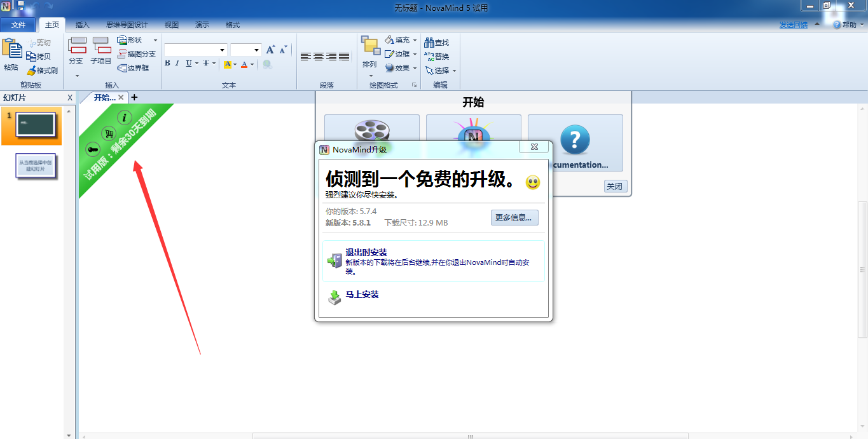Align paragraph text right

point(331,57)
